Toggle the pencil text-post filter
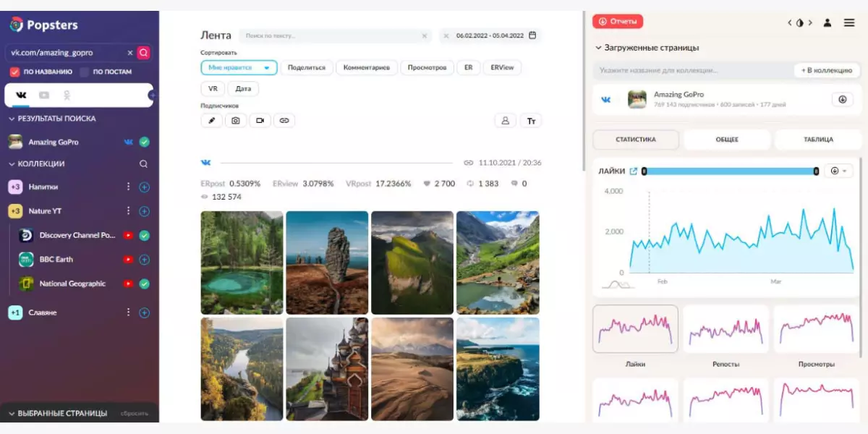 tap(211, 121)
